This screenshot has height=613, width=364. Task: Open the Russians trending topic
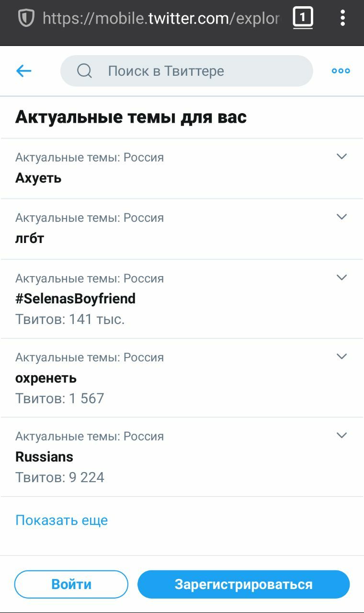tap(182, 457)
